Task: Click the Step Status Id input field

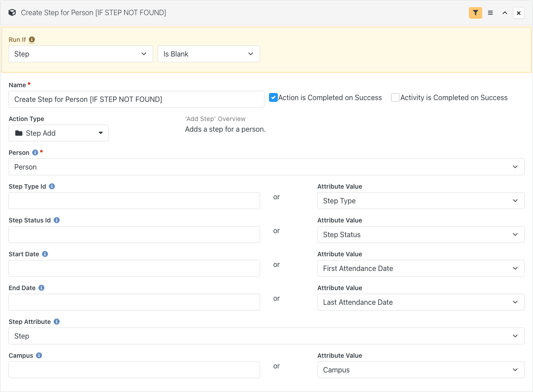Action: tap(134, 234)
